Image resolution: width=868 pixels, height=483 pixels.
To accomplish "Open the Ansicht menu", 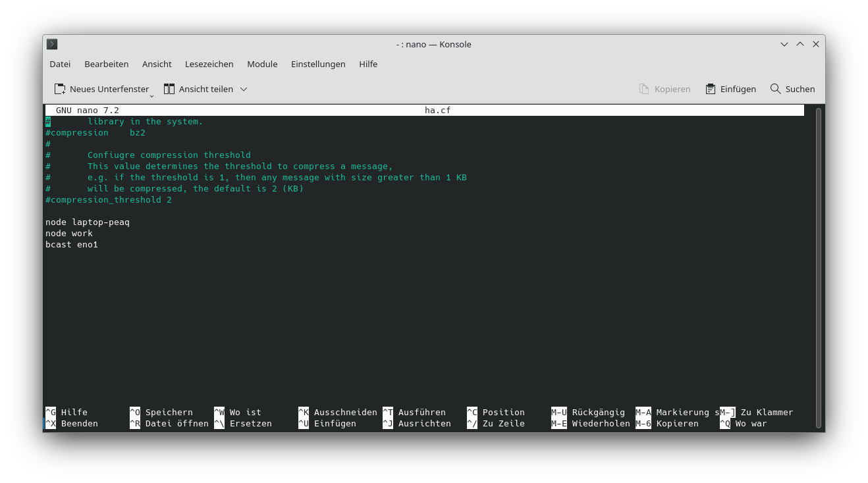I will (x=156, y=64).
